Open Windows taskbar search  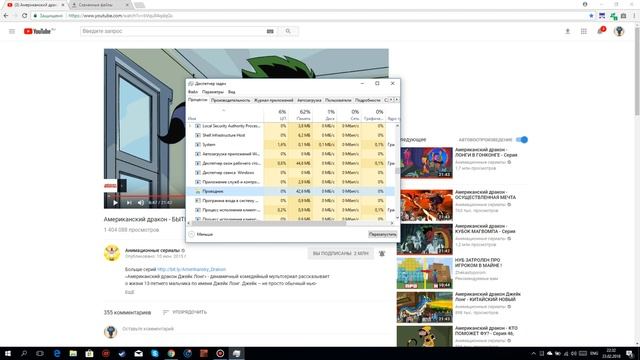(x=24, y=353)
